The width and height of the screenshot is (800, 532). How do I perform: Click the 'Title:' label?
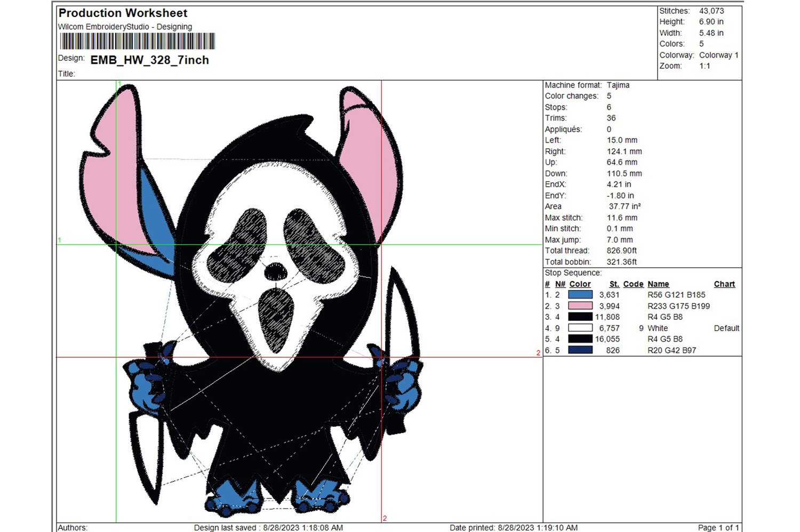(x=66, y=74)
